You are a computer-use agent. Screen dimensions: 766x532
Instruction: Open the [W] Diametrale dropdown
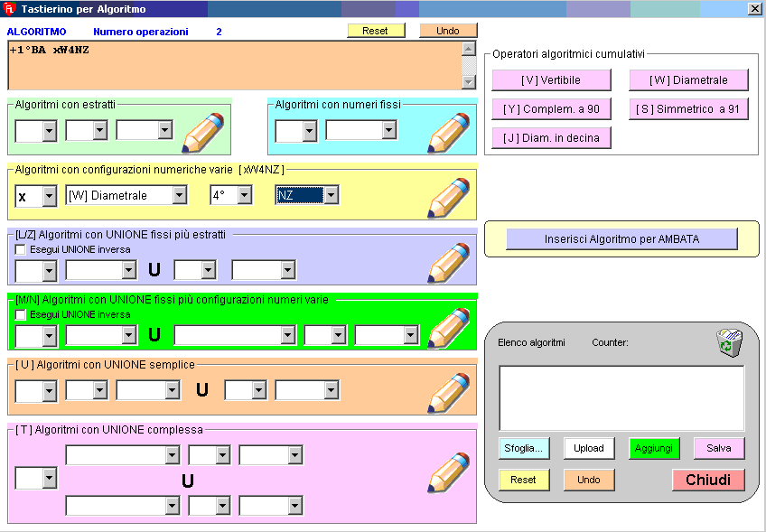[x=180, y=196]
